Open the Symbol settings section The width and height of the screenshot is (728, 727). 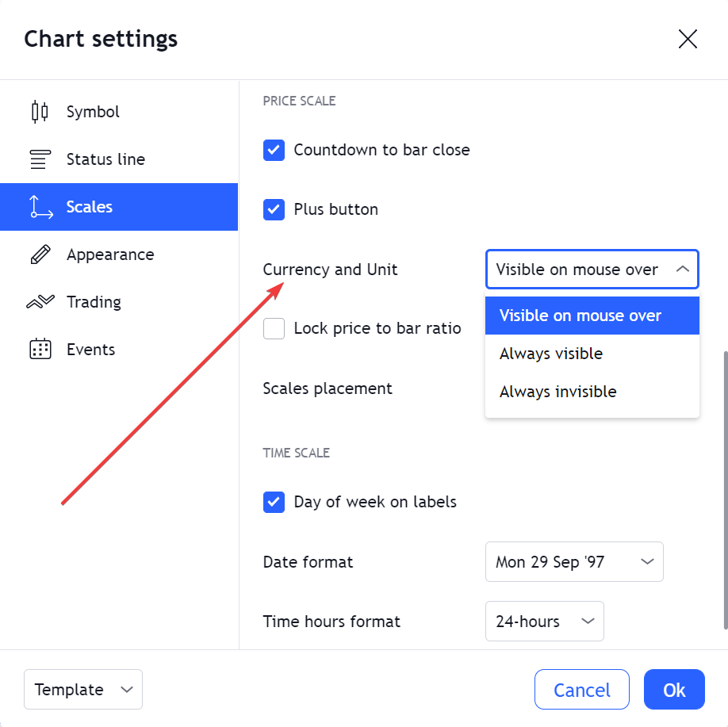[x=93, y=112]
